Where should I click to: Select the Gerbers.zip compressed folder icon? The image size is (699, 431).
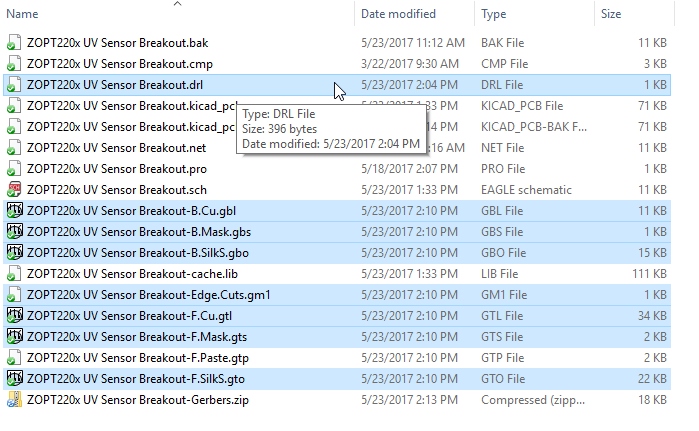[x=14, y=399]
